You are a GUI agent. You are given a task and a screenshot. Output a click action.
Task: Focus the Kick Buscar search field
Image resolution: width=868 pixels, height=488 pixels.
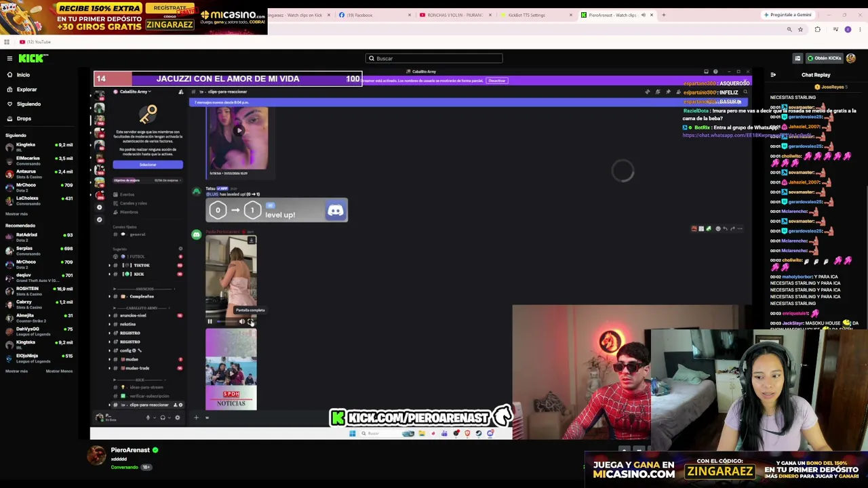click(434, 58)
